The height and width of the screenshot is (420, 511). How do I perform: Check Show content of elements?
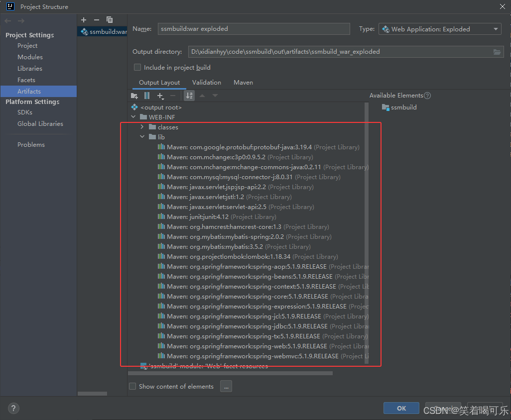point(132,387)
